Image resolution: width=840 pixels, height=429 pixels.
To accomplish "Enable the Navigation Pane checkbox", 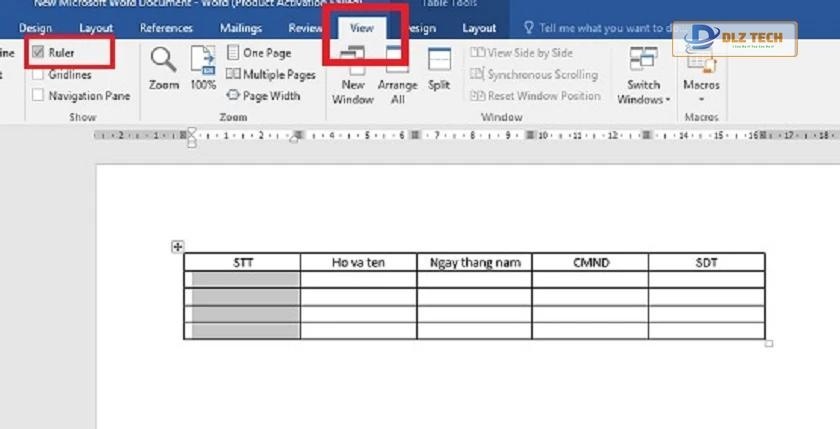I will coord(39,96).
